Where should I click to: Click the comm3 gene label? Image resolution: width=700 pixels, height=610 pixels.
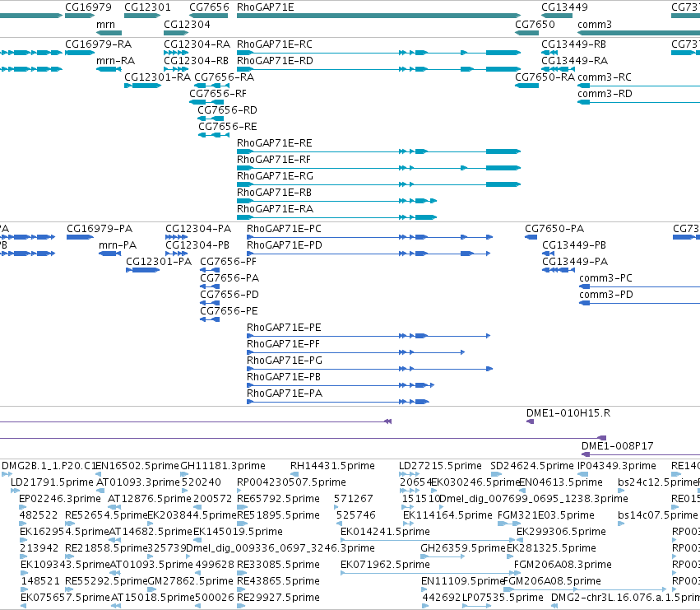(x=595, y=25)
